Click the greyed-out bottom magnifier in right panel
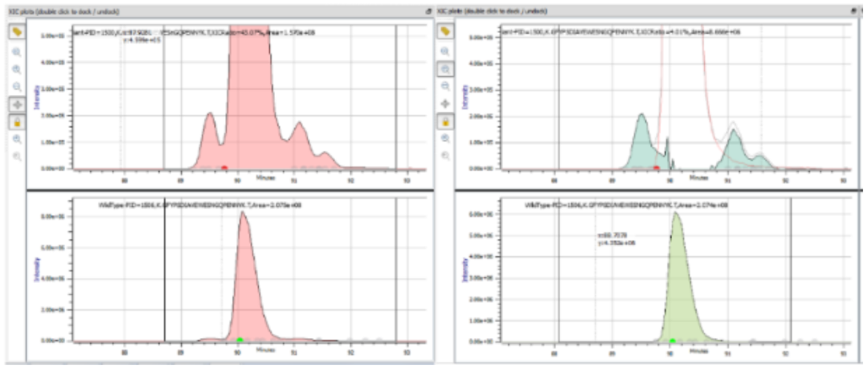The width and height of the screenshot is (868, 368). [x=445, y=156]
